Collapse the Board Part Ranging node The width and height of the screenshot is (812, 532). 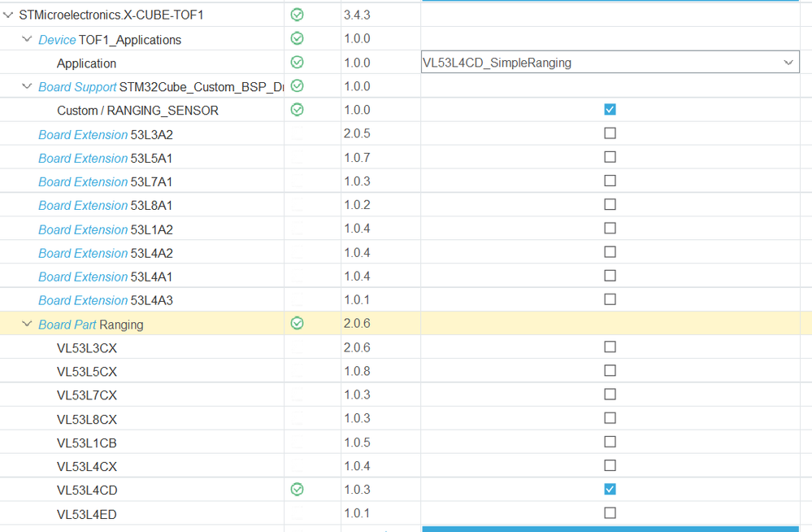pyautogui.click(x=27, y=324)
